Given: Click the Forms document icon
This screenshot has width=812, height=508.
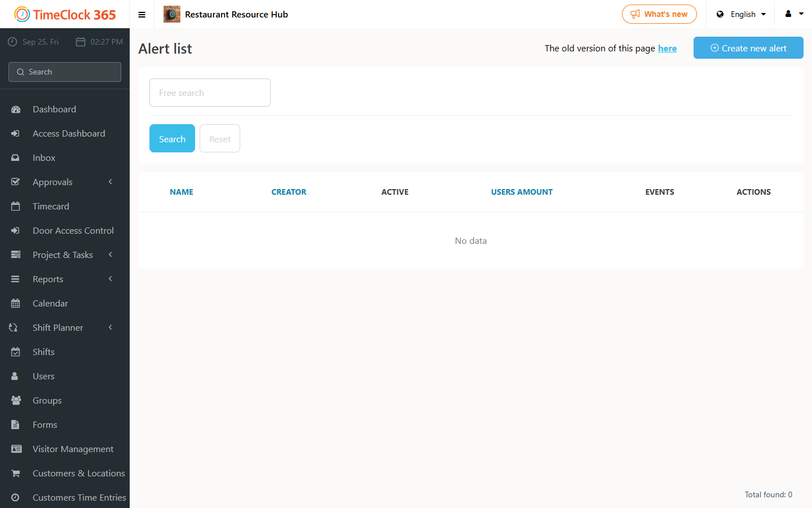Looking at the screenshot, I should tap(15, 424).
